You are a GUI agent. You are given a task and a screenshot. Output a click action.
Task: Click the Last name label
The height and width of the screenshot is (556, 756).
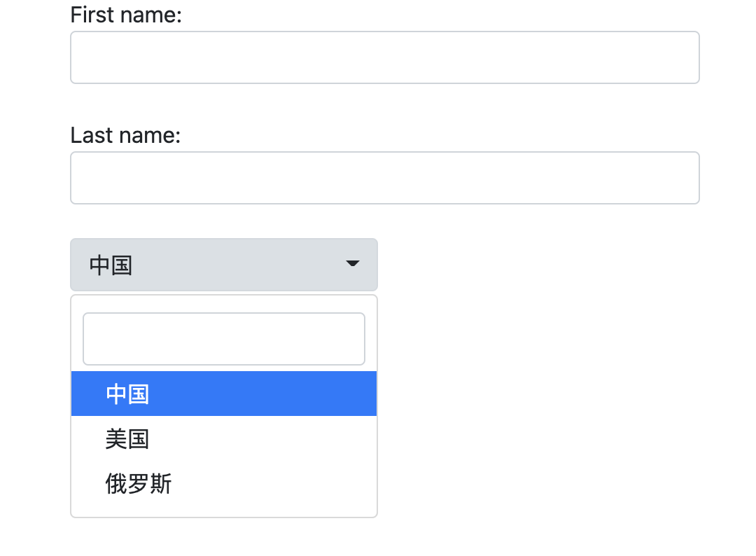click(x=123, y=134)
